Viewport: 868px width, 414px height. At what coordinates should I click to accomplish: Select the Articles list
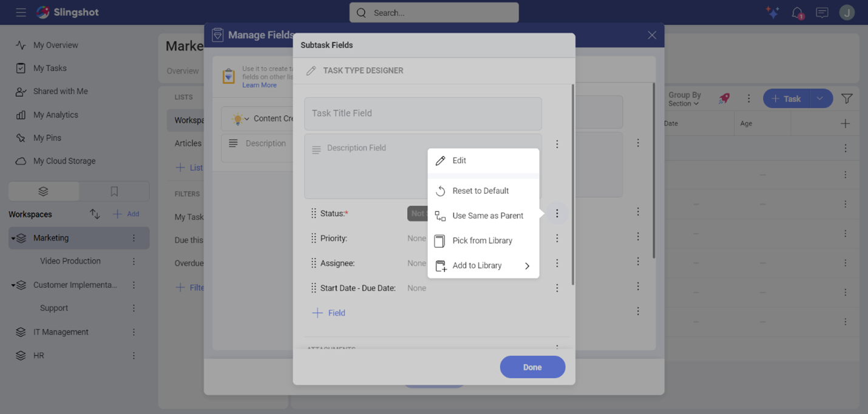(188, 143)
